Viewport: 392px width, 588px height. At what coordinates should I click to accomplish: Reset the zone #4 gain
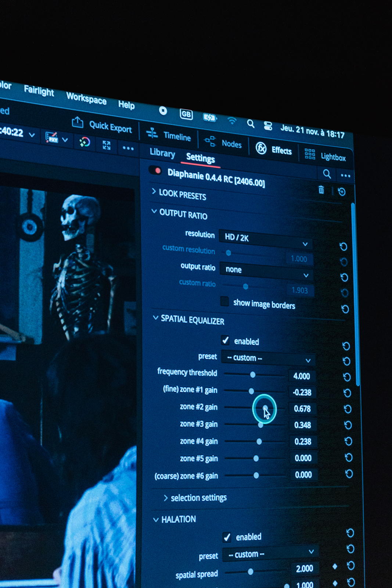click(348, 441)
